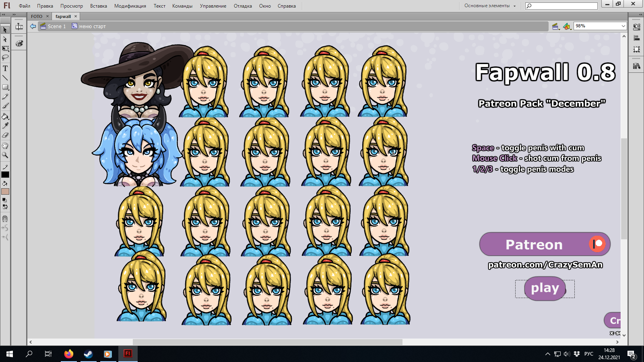
Task: Open the Edit Symbols shapes dropdown
Action: (x=567, y=27)
